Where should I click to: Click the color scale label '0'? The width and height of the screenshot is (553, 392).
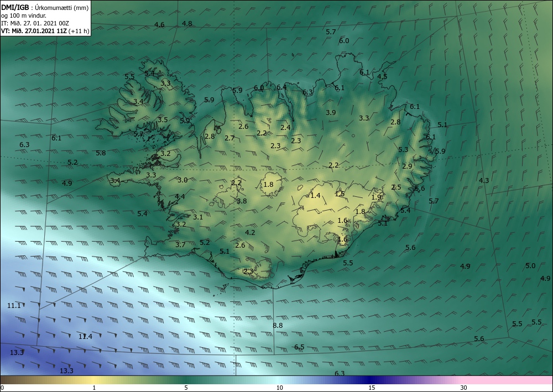point(2,388)
